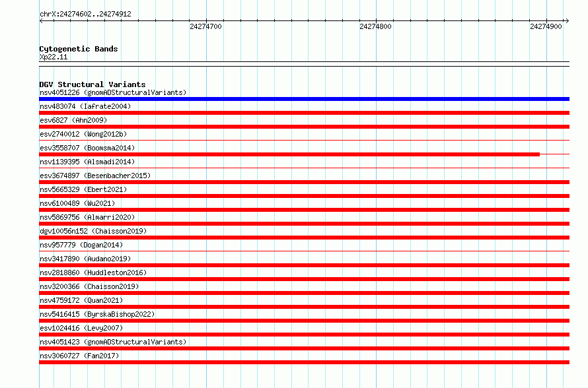Click the nsv4051226 (gnomADStructuralVariants) label

tap(113, 92)
